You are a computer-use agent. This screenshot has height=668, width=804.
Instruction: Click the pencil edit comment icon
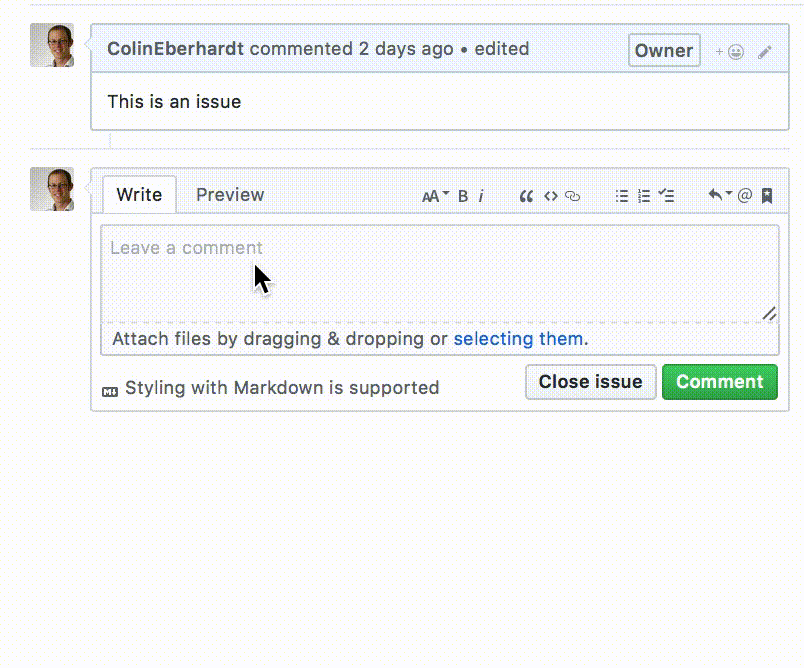click(765, 52)
